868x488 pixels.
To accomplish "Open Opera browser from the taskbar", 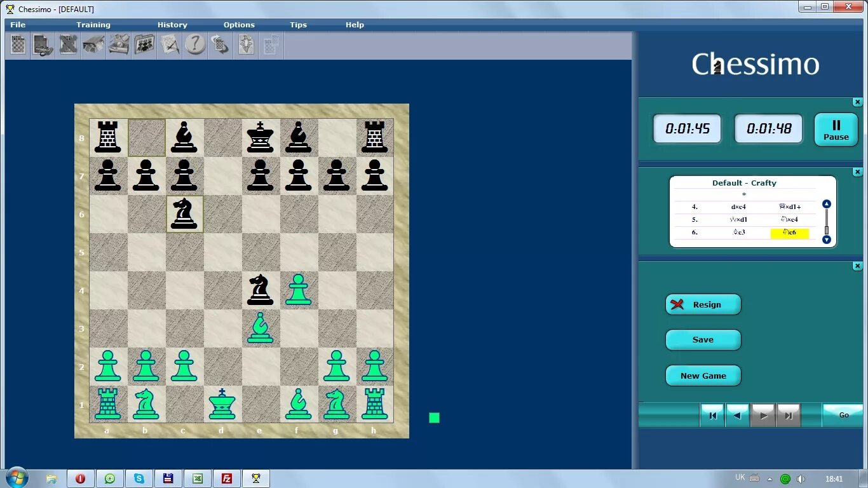I will click(x=81, y=478).
